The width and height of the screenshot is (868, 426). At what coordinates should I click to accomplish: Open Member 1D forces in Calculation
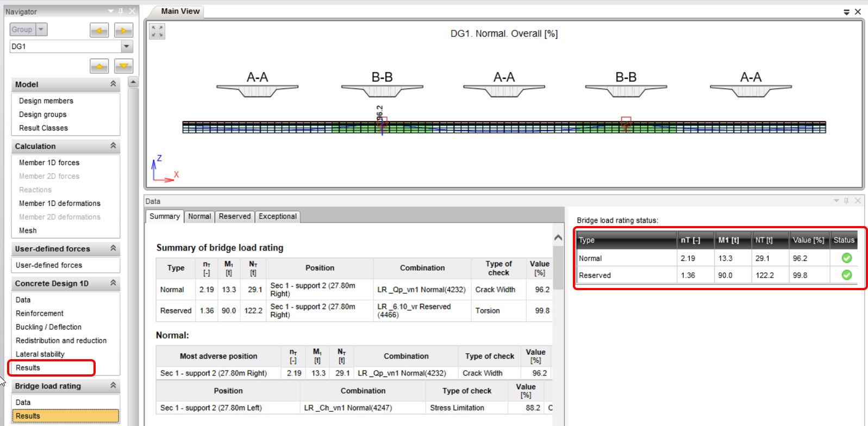(x=49, y=162)
